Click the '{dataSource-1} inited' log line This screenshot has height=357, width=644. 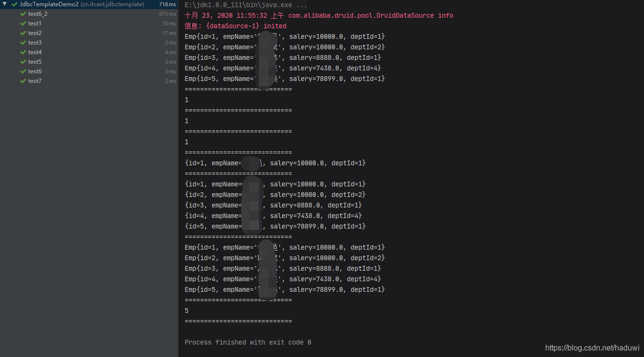coord(235,26)
